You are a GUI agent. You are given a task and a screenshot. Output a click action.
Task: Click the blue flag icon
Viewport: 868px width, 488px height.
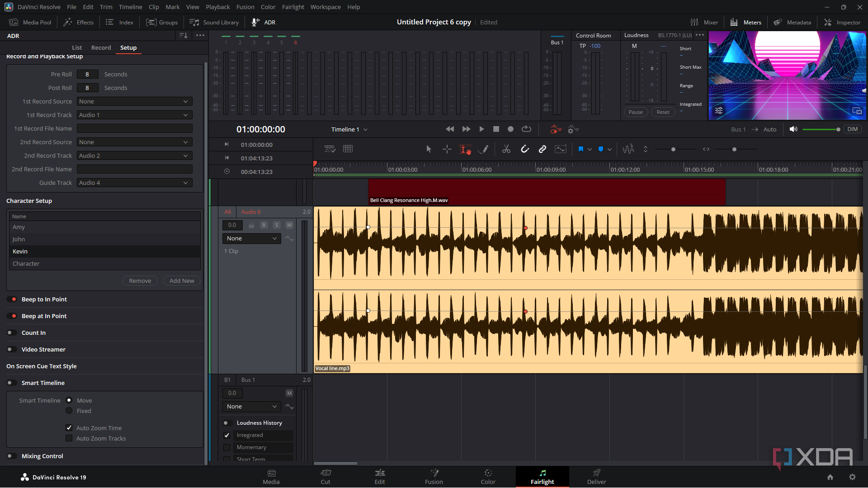(x=581, y=149)
